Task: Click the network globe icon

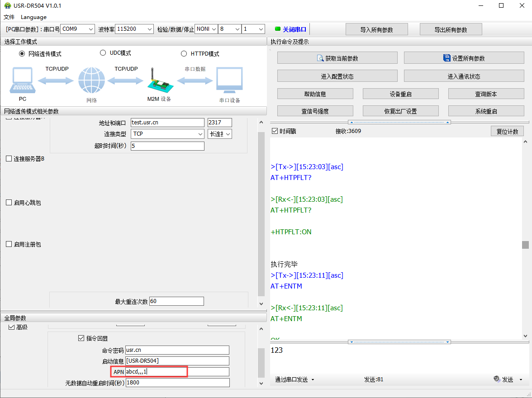Action: click(91, 81)
